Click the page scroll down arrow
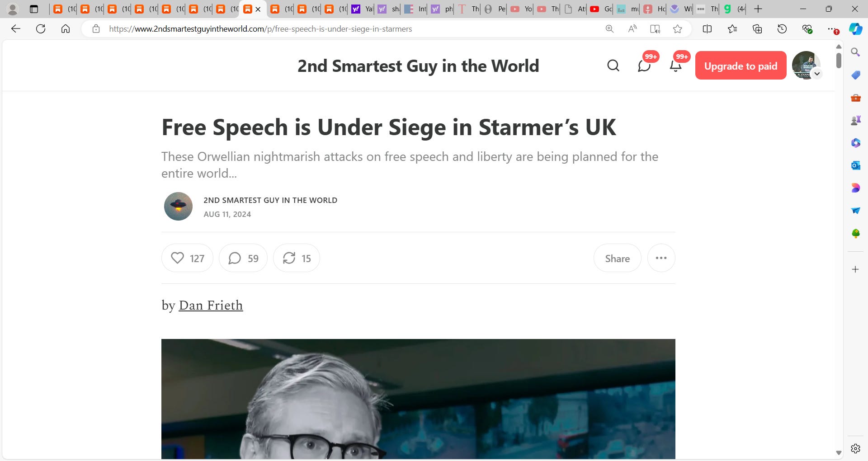The height and width of the screenshot is (461, 868). [x=839, y=453]
